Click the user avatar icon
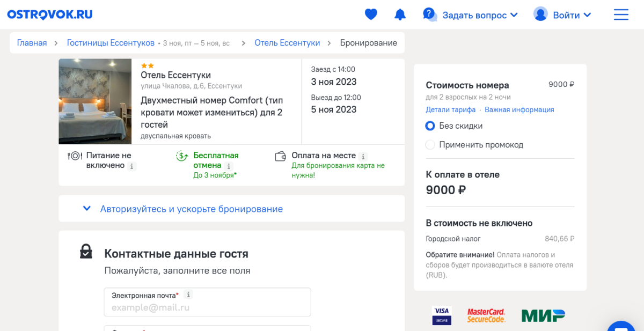 click(x=540, y=14)
